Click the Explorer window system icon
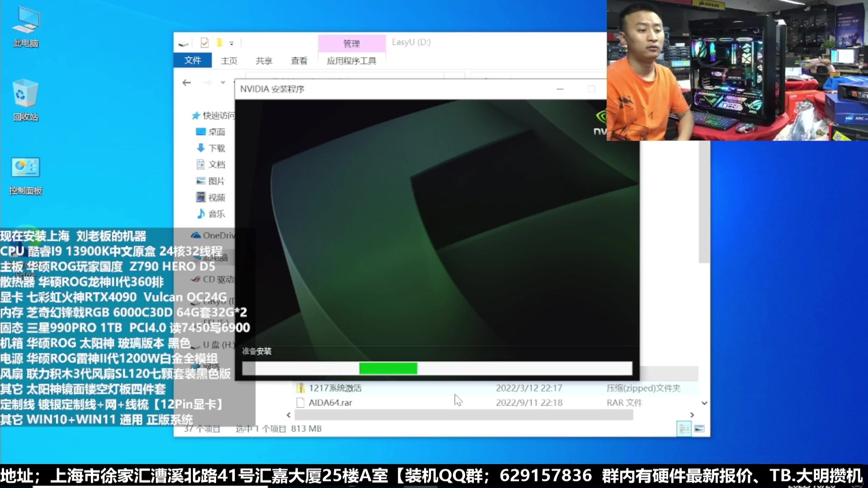This screenshot has width=868, height=488. click(184, 43)
